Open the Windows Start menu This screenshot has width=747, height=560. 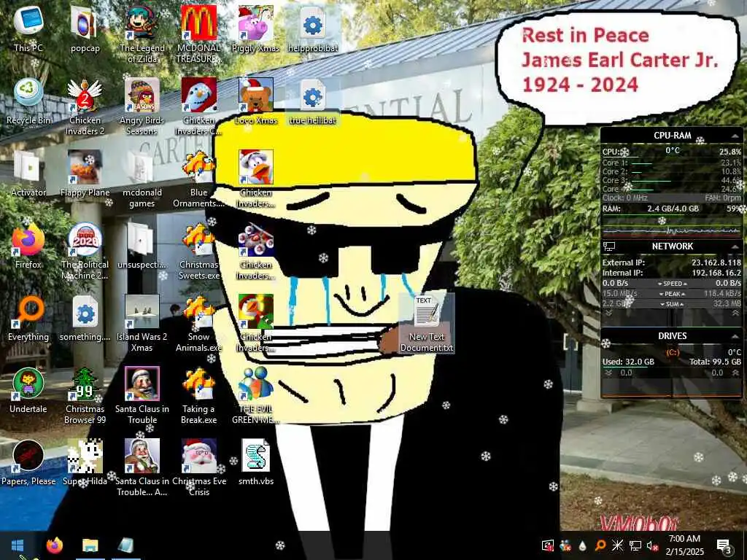(x=18, y=545)
